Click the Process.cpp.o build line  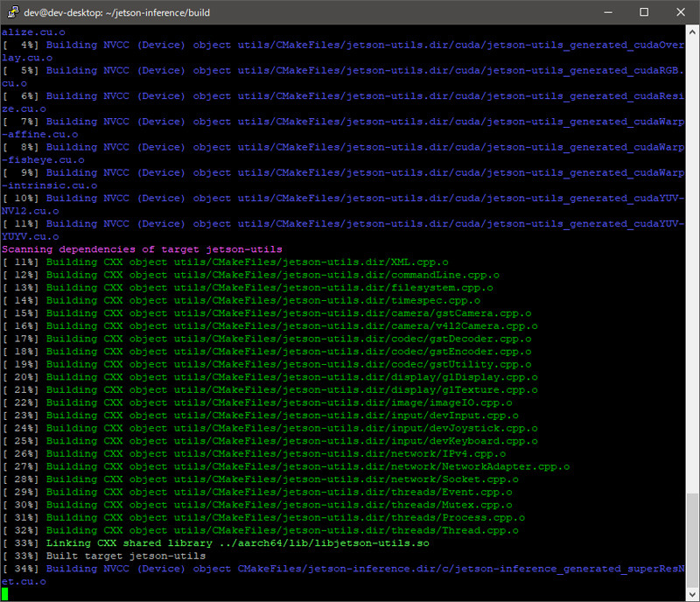(263, 518)
